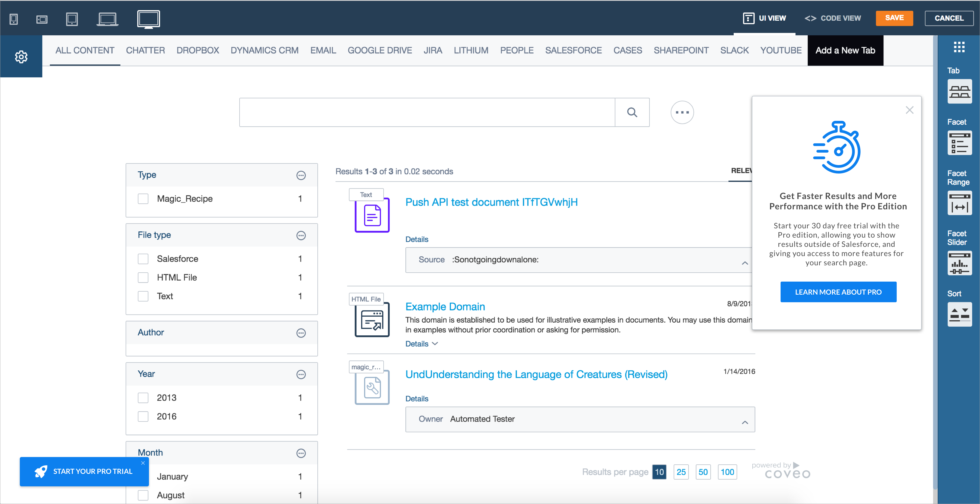Select the All Content tab
This screenshot has height=504, width=980.
(85, 50)
